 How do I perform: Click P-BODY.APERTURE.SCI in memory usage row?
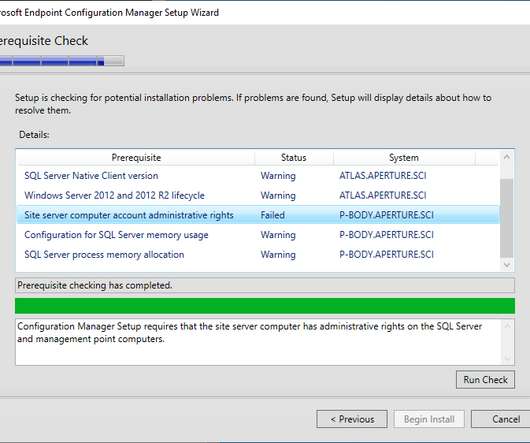(x=386, y=235)
